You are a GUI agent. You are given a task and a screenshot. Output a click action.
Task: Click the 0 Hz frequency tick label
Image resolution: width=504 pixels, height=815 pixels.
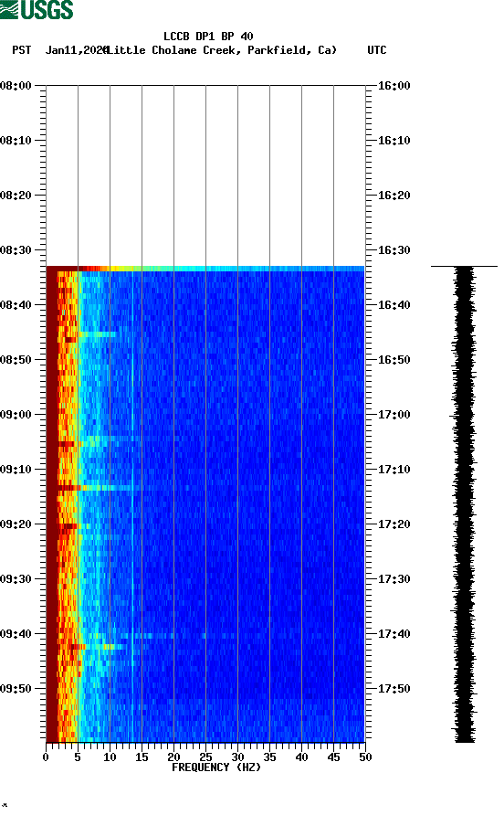click(46, 757)
